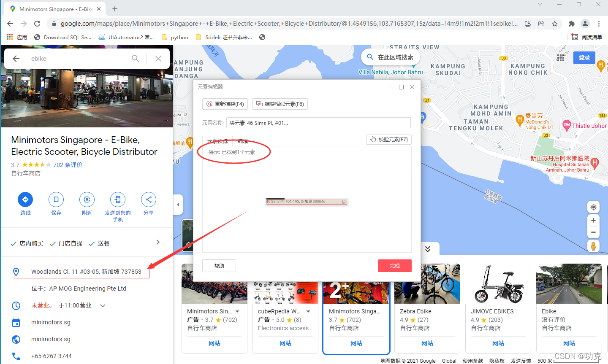Click ebike text in Maps search box
608x364 pixels.
(x=39, y=59)
